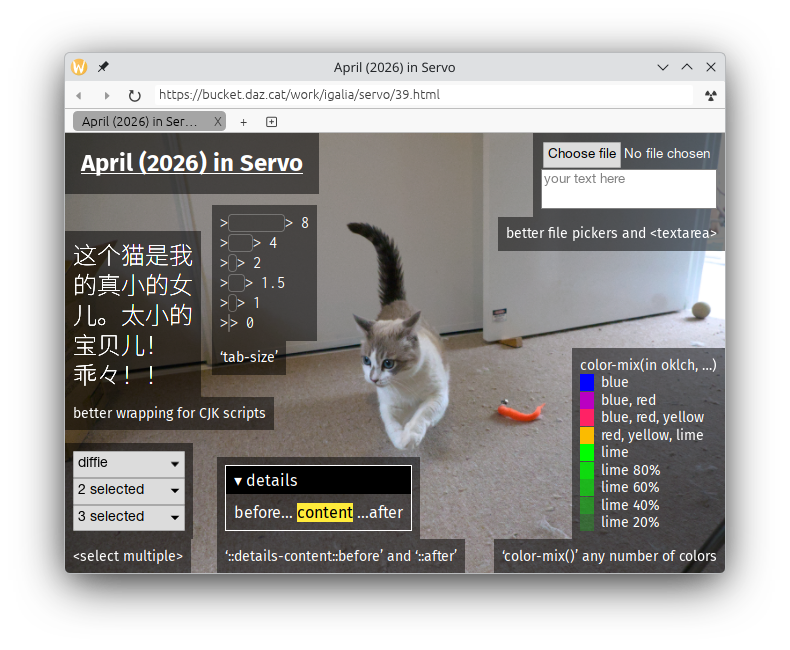Click the 'lime 80%' swatch
Viewport: 790px width, 650px height.
(587, 470)
